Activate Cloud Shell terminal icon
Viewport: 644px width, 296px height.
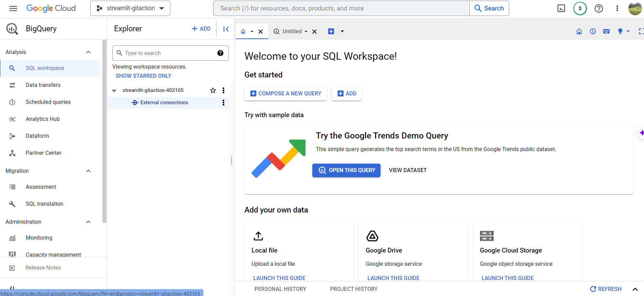[562, 8]
